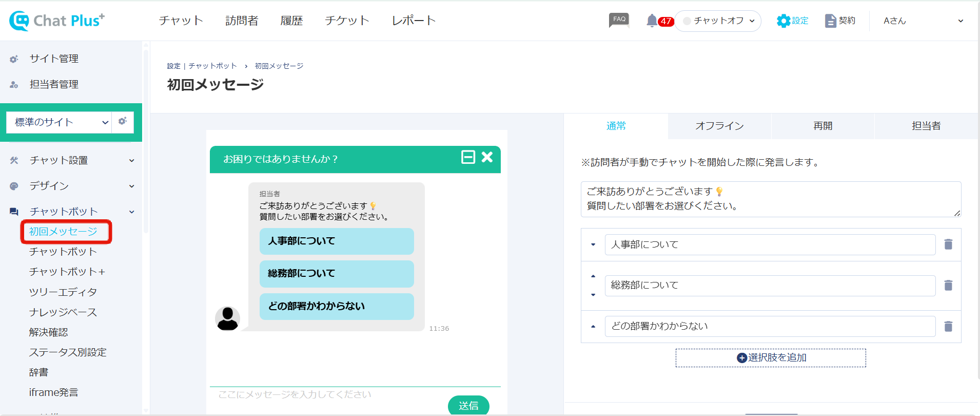Click sidebar vertical scrollbar
This screenshot has height=416, width=980.
pyautogui.click(x=146, y=141)
